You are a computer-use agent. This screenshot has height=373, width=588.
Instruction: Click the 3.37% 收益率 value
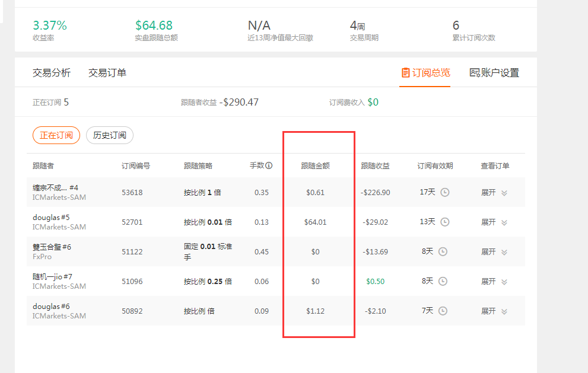pos(50,25)
